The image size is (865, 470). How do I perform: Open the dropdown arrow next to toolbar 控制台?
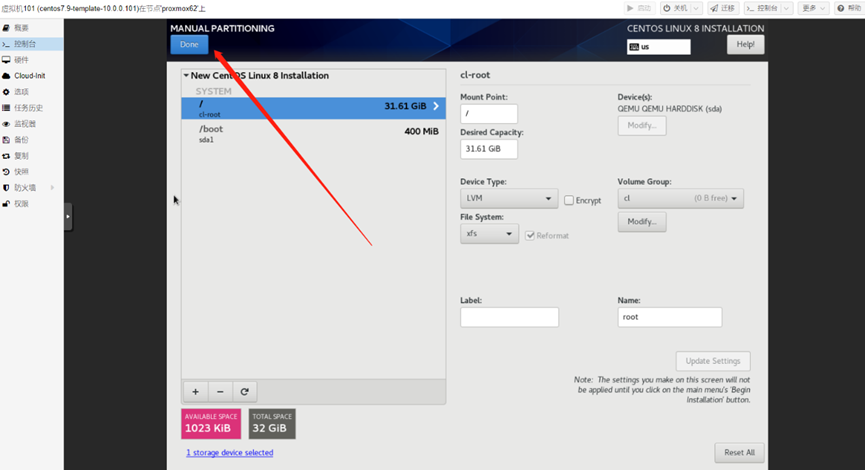[787, 8]
